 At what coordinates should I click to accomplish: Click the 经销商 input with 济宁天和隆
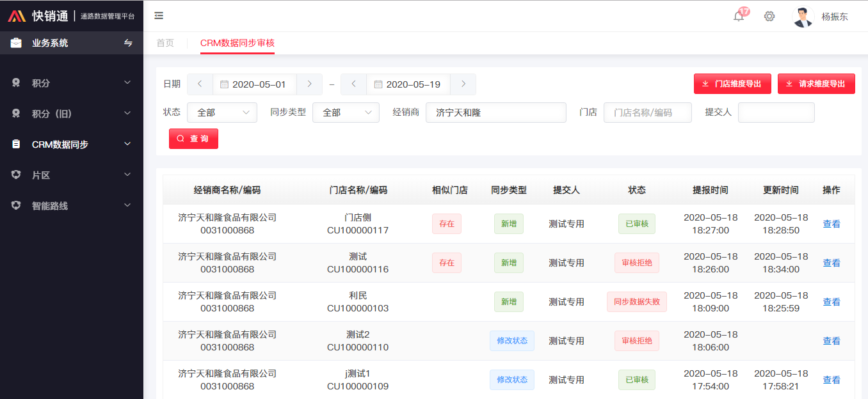click(496, 113)
